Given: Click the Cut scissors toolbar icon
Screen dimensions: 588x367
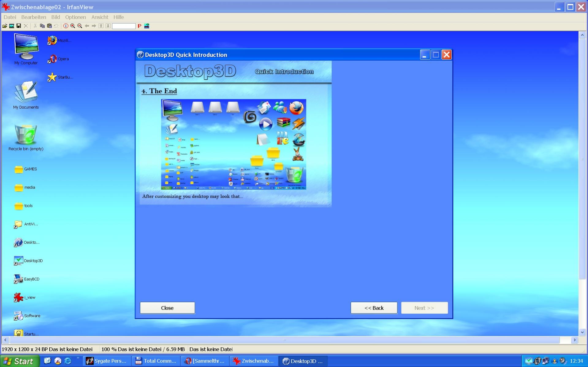Looking at the screenshot, I should point(35,26).
